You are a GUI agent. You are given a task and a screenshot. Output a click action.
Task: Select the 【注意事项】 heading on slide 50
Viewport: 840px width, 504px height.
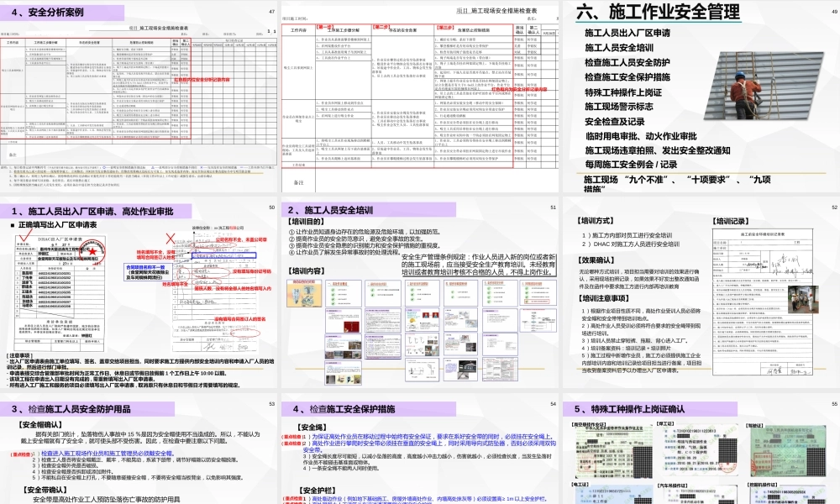coord(20,355)
